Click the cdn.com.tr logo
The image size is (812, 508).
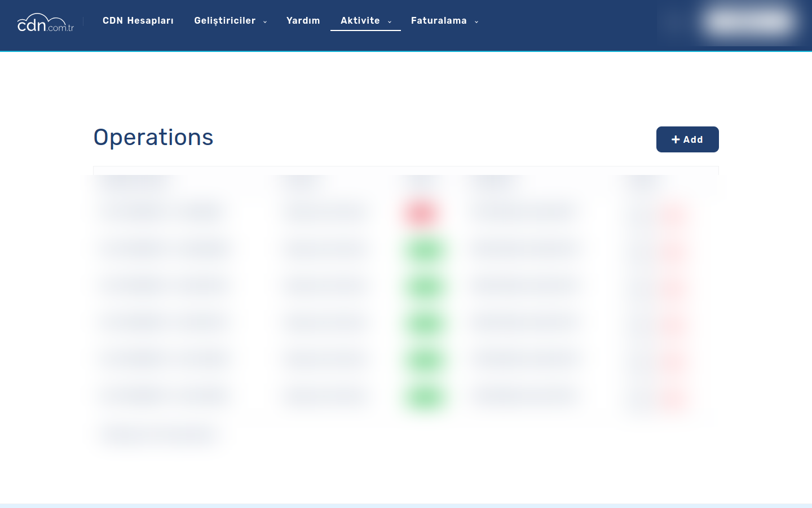point(45,23)
